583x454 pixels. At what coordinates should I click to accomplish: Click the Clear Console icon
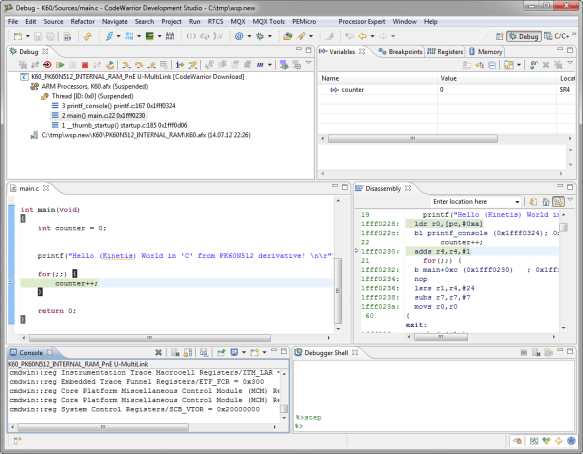coord(175,352)
